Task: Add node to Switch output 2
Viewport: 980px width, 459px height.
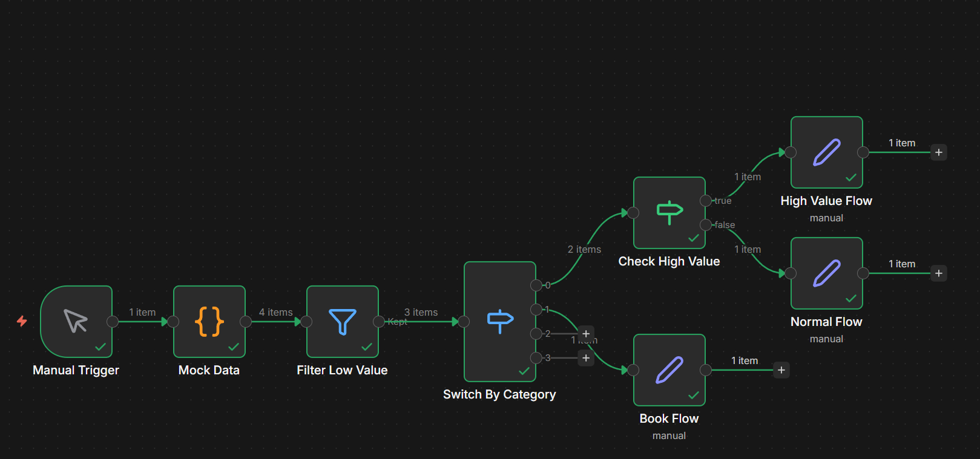Action: 586,334
